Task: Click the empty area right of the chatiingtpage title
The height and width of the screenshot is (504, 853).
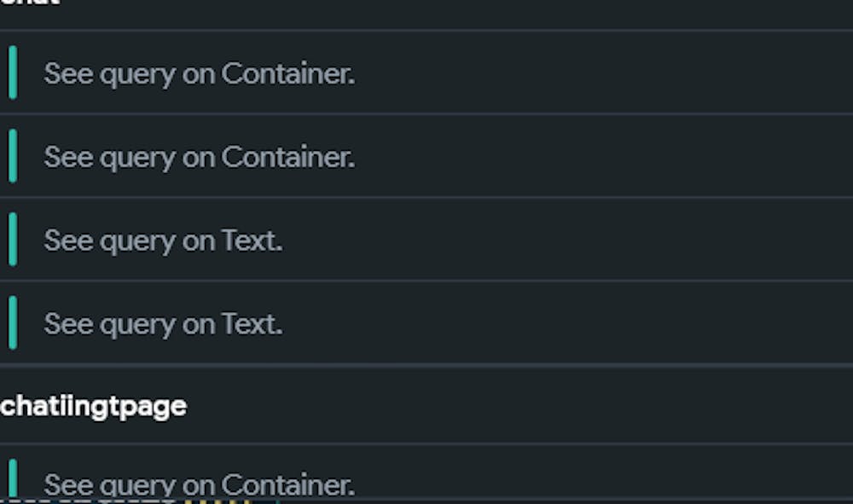Action: tap(512, 406)
